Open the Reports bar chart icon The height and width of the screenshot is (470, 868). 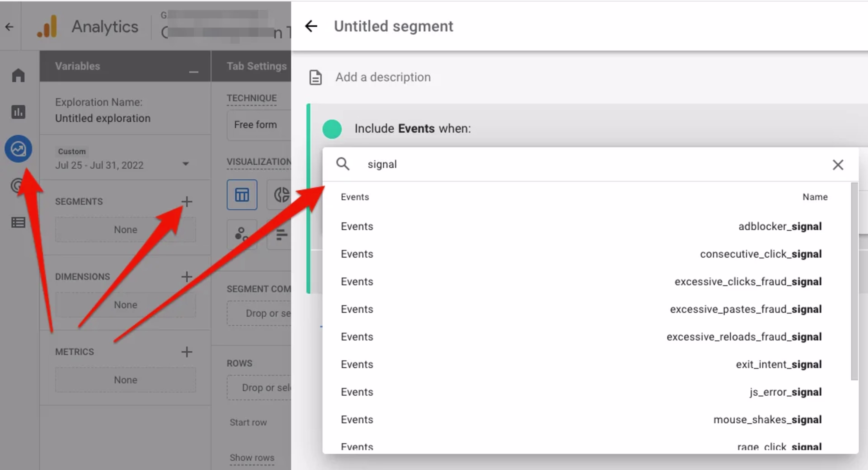coord(18,112)
